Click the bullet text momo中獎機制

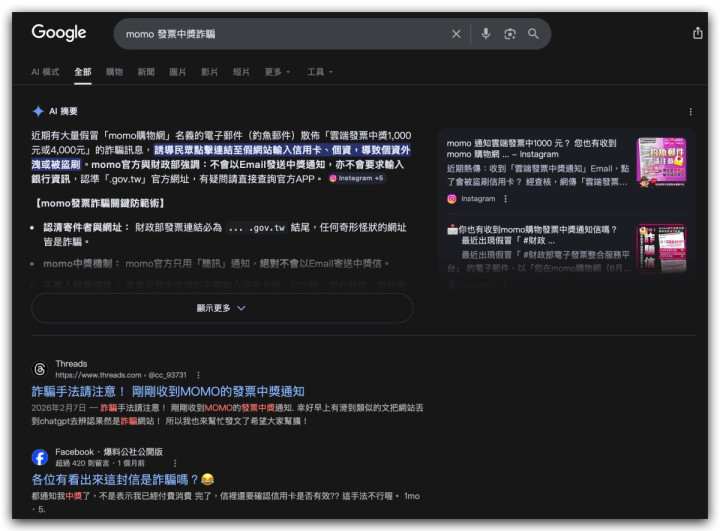click(81, 264)
